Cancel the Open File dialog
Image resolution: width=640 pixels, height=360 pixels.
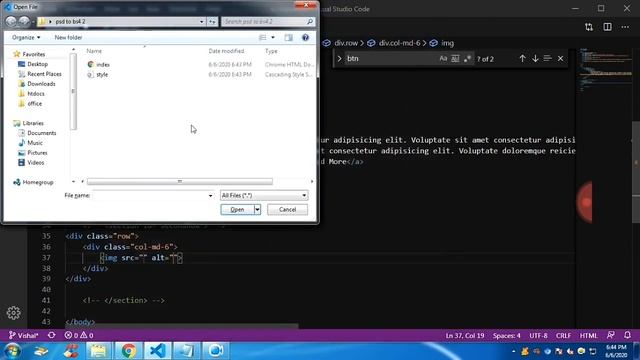[287, 210]
